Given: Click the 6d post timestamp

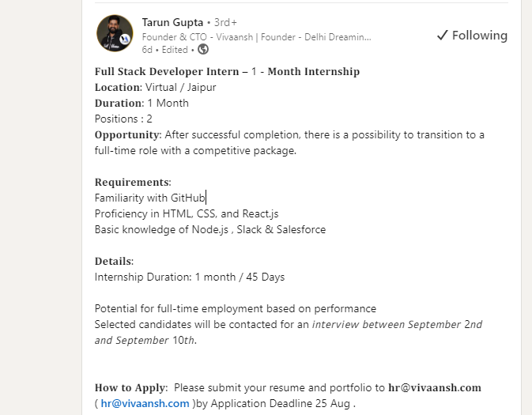Looking at the screenshot, I should click(148, 49).
